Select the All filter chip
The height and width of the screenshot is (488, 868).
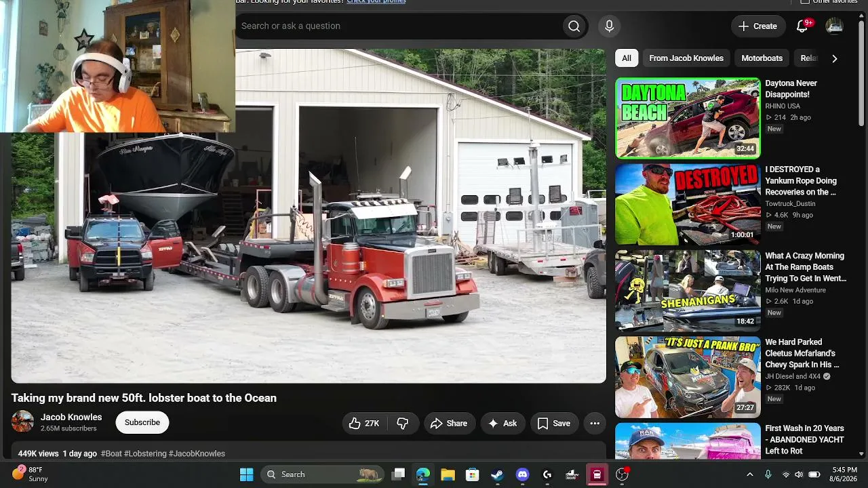point(627,58)
